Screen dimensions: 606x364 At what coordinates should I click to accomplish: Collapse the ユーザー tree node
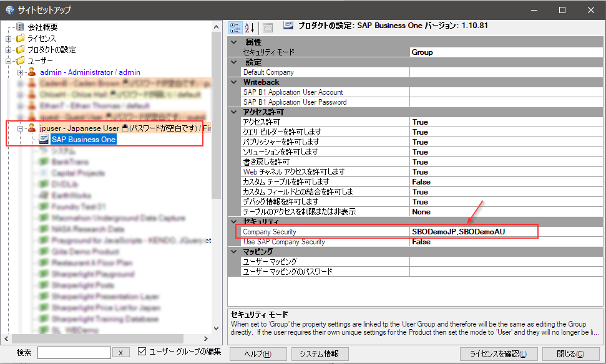8,61
